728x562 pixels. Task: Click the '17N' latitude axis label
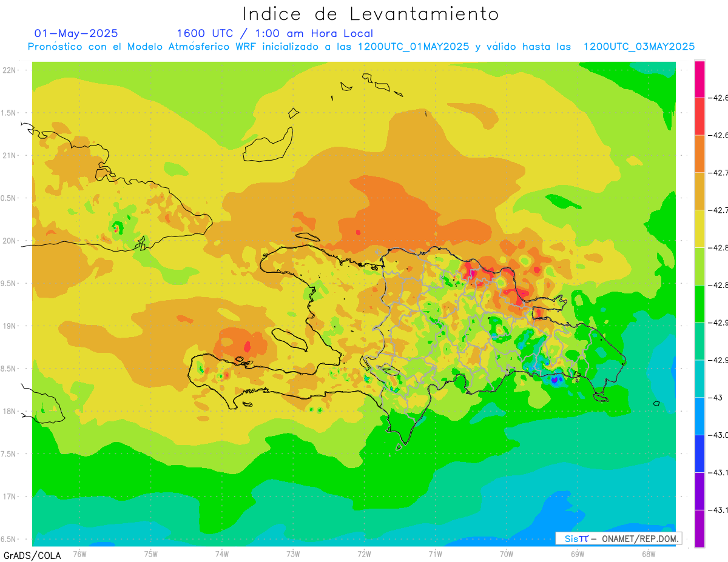(9, 497)
